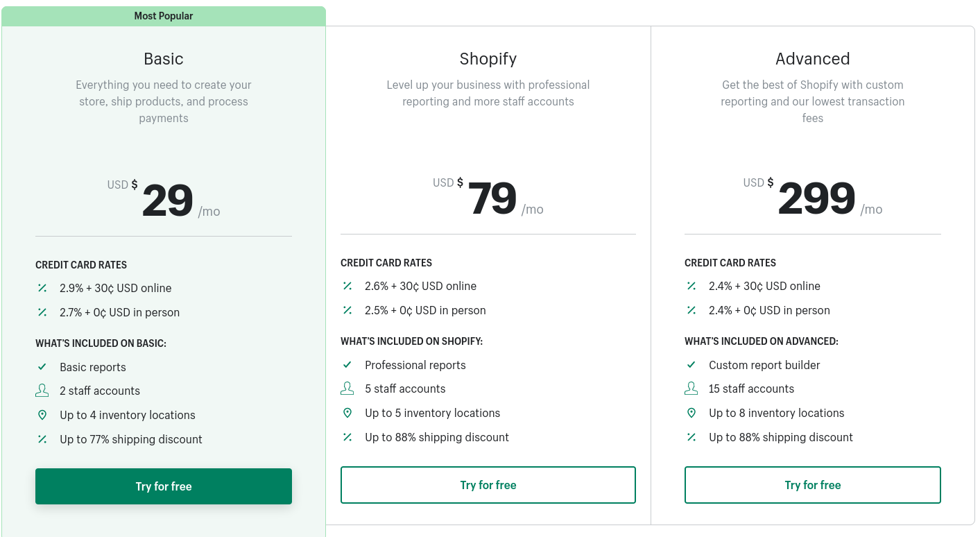Click the location pin icon beside 4 inventory locations

[x=42, y=415]
